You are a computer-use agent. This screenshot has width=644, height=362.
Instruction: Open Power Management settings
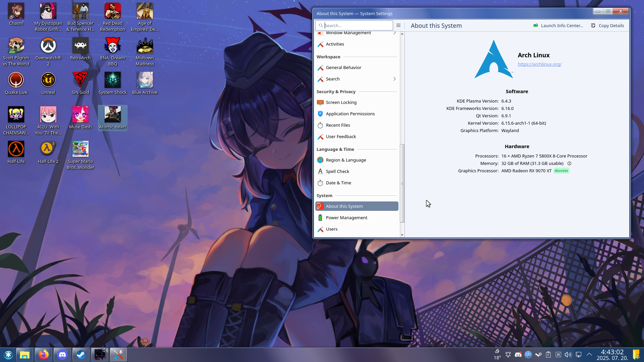coord(357,218)
